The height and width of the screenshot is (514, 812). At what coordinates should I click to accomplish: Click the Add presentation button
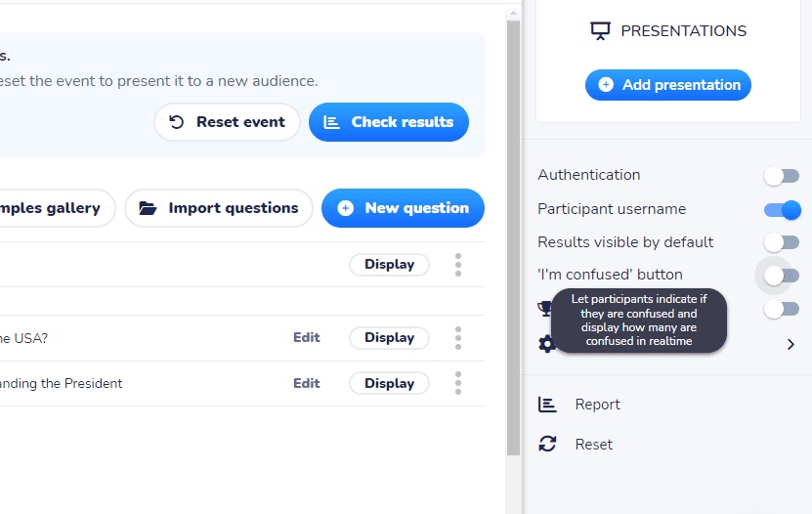point(668,85)
